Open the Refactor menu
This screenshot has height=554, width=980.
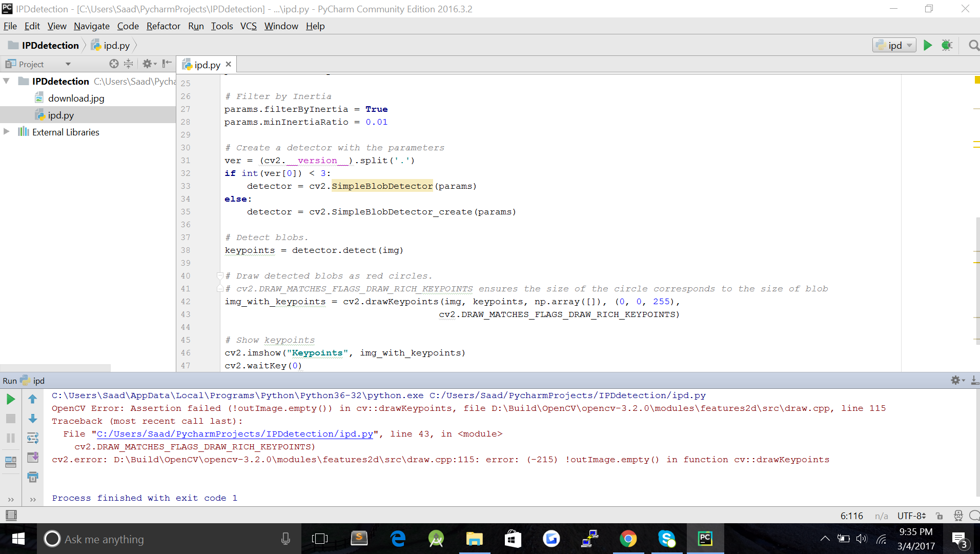[x=163, y=26]
